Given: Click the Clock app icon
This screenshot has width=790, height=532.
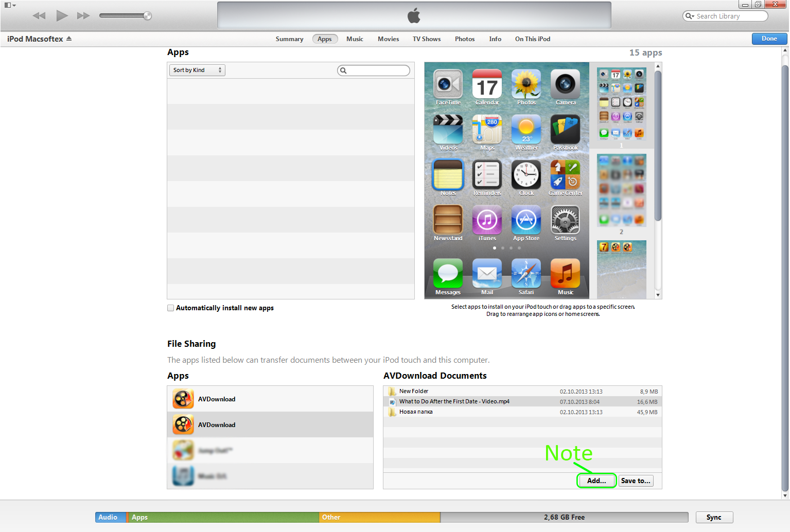Looking at the screenshot, I should coord(526,174).
